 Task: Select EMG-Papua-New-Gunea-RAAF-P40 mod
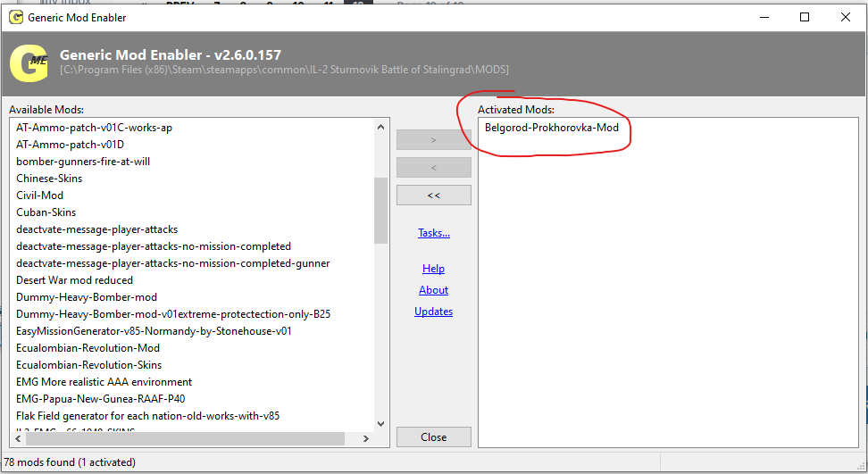(101, 399)
